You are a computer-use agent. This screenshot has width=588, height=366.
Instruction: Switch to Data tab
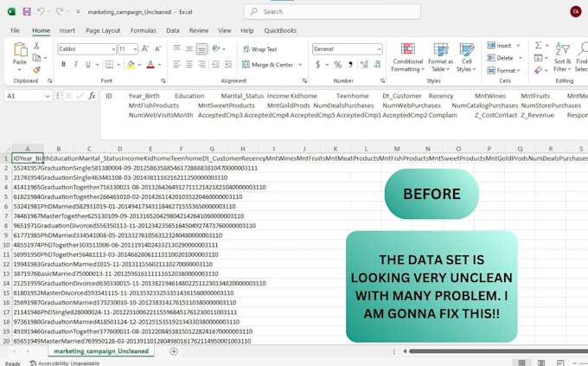pyautogui.click(x=172, y=30)
